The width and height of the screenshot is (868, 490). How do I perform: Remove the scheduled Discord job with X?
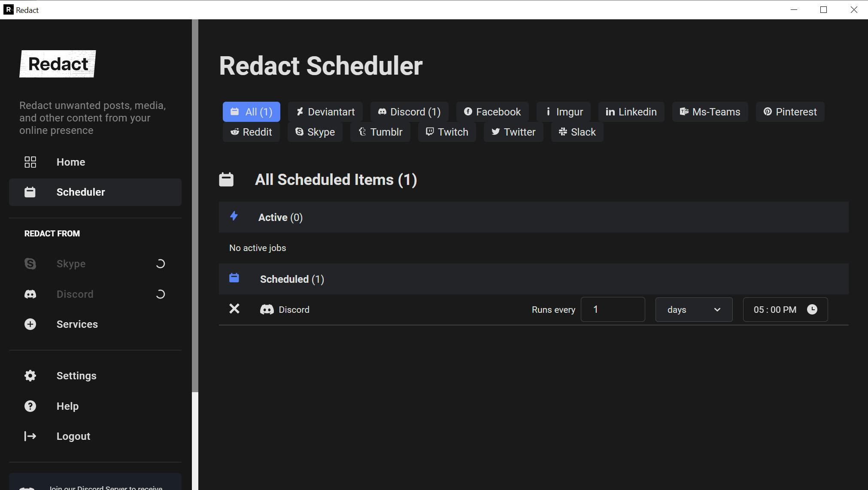pyautogui.click(x=234, y=309)
